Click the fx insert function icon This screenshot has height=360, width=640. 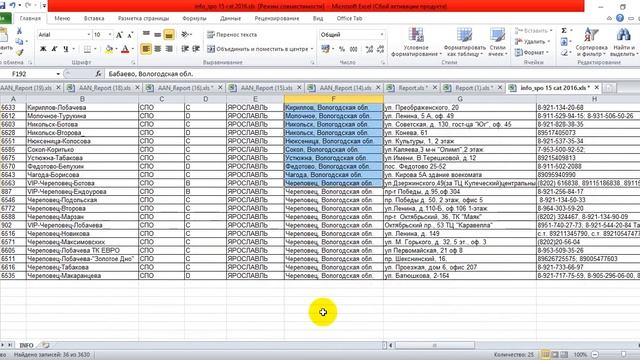pyautogui.click(x=98, y=74)
